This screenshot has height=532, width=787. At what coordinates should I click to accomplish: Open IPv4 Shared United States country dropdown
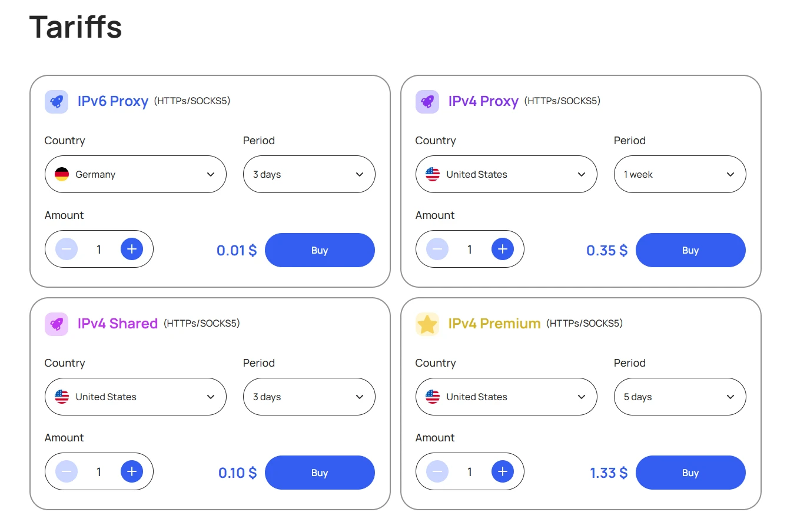[x=135, y=397]
